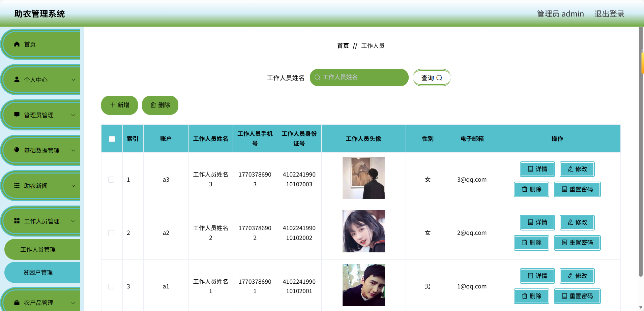Click the scrollbar down arrow
The image size is (644, 311).
click(x=641, y=308)
